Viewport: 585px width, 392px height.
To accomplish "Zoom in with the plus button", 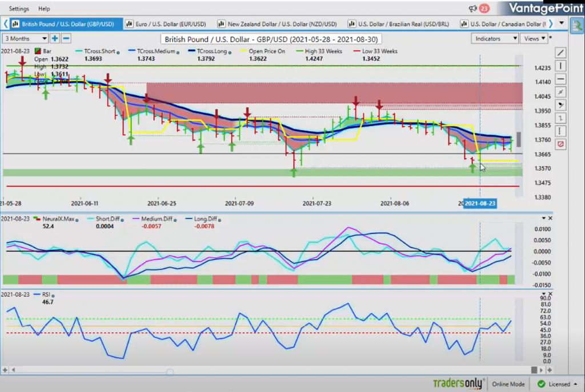I will tap(55, 38).
